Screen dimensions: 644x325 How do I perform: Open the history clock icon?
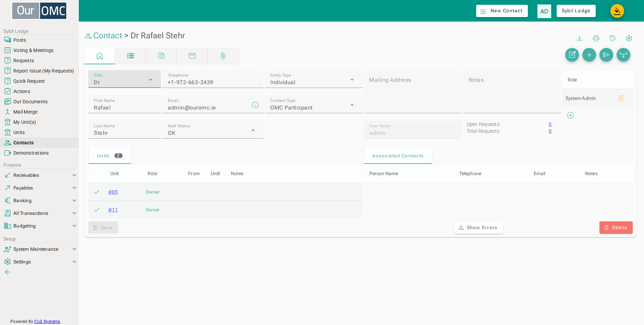tap(612, 38)
